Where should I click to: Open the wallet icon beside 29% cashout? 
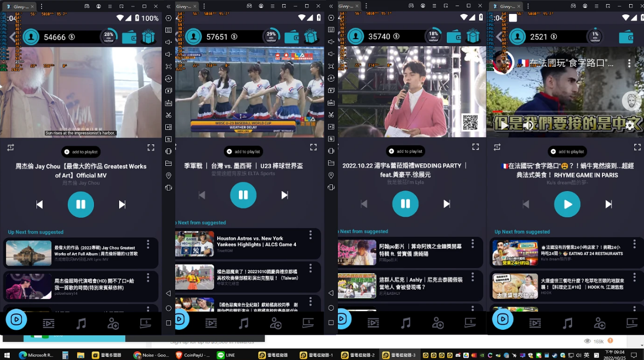click(292, 37)
